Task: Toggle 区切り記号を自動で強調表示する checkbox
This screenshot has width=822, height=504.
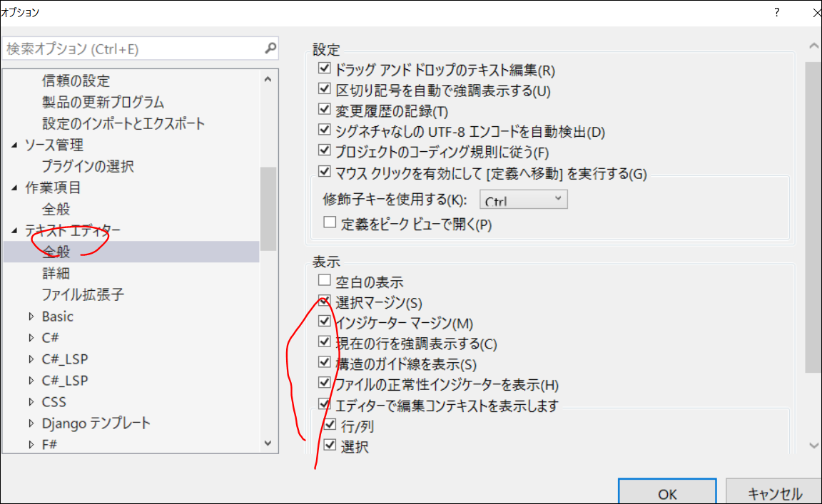Action: click(x=325, y=88)
